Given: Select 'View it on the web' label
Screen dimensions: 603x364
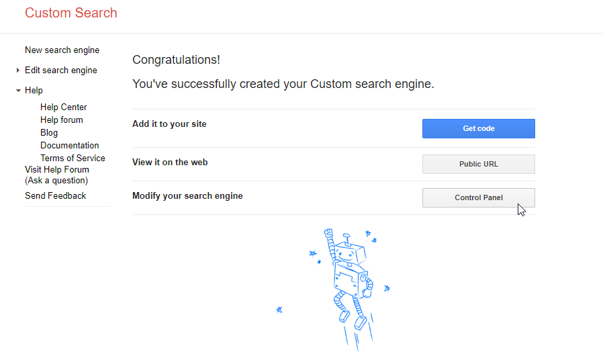Looking at the screenshot, I should click(170, 162).
